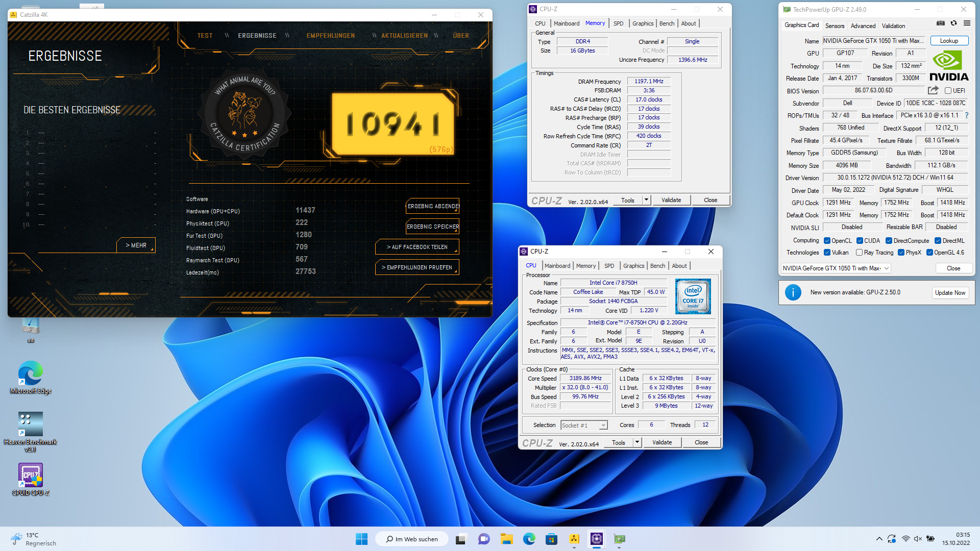Click ERGEBNIS ABSENDEN button

[432, 206]
